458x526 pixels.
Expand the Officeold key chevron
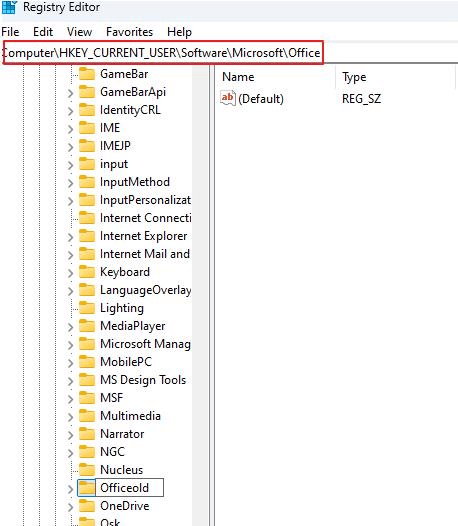click(70, 489)
